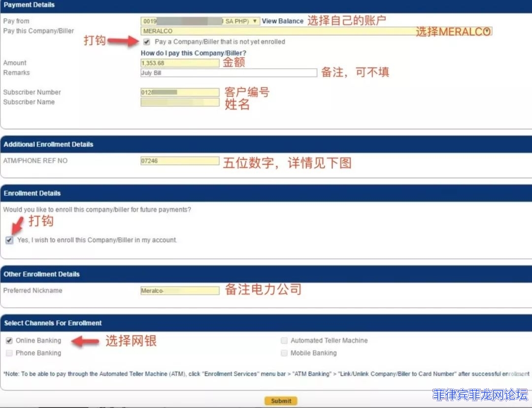Screen dimensions: 532x408
Task: Click the Remarks field containing July Bill
Action: [x=229, y=73]
